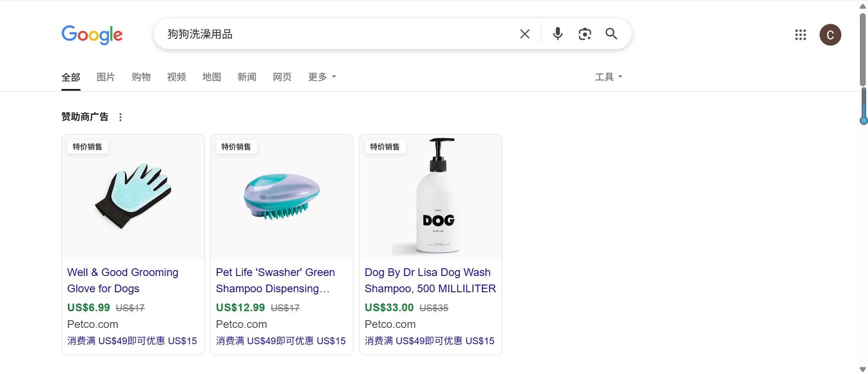Viewport: 868px width, 374px height.
Task: Start voice search with microphone icon
Action: (x=558, y=34)
